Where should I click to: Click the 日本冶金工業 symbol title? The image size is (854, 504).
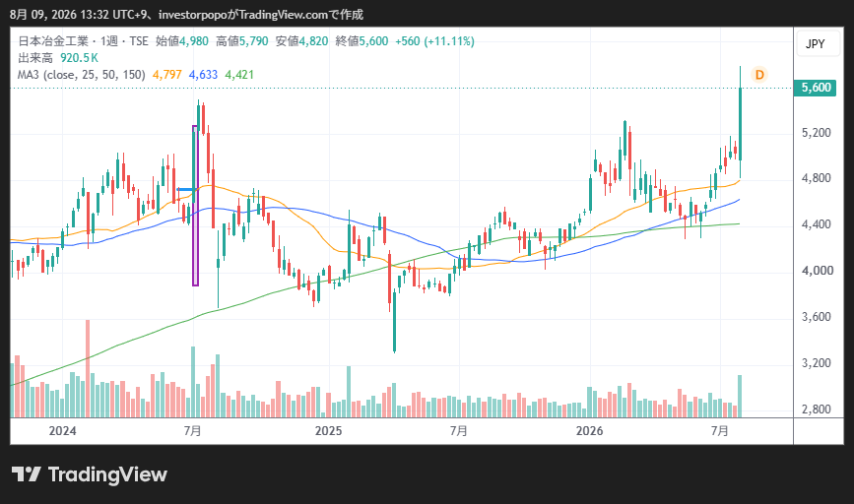pyautogui.click(x=53, y=41)
